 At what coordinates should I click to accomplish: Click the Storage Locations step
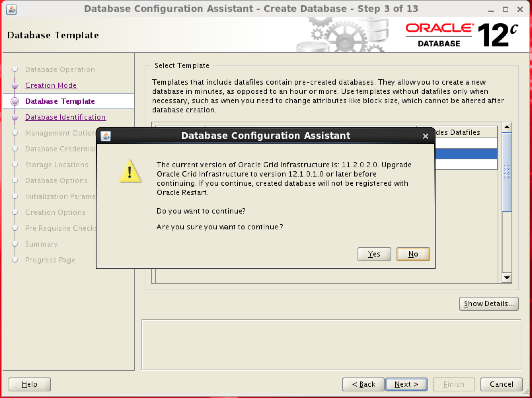[x=57, y=165]
